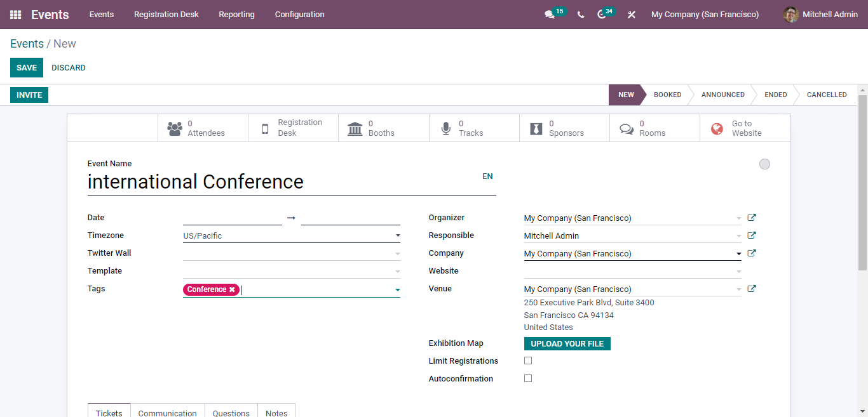Enable the Limit Registrations checkbox
This screenshot has width=868, height=417.
tap(528, 361)
